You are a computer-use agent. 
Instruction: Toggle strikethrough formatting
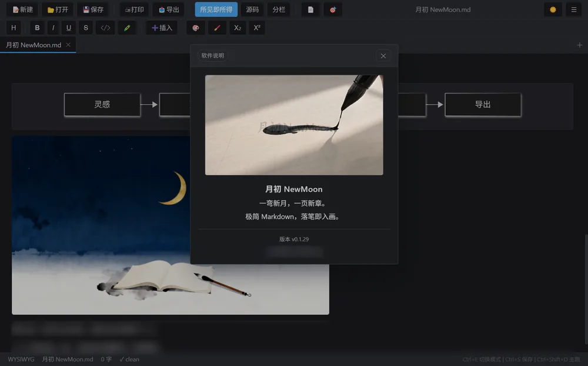pyautogui.click(x=86, y=28)
